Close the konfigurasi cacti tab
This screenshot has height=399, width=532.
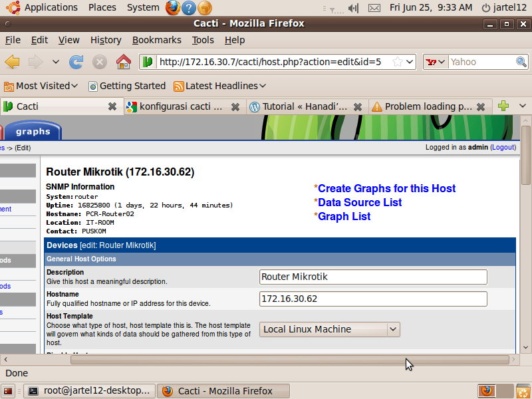coord(235,107)
